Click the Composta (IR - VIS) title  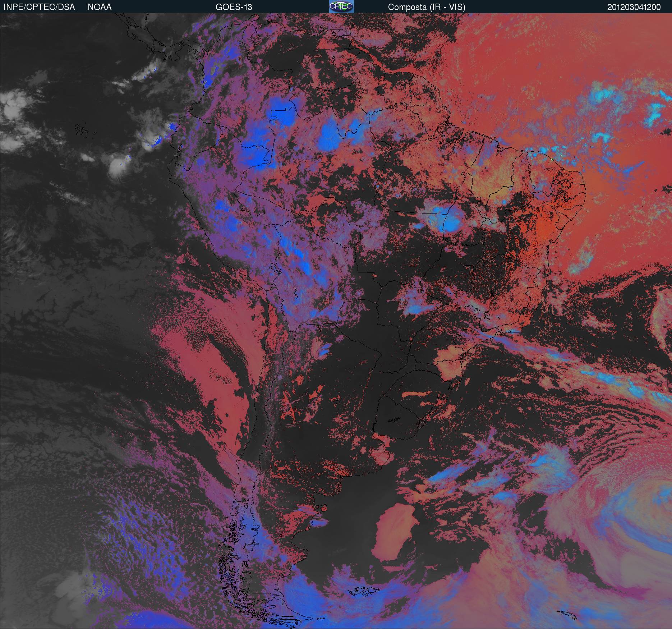[x=427, y=7]
